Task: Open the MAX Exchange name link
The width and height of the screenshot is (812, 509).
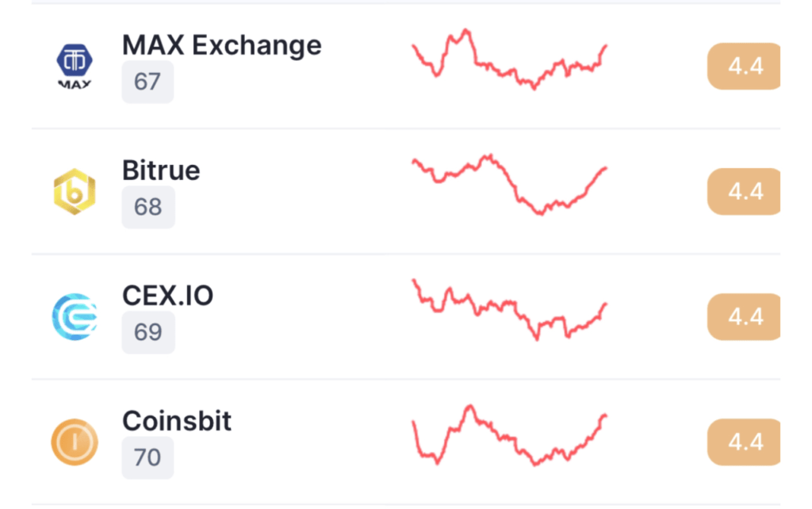Action: pyautogui.click(x=222, y=45)
